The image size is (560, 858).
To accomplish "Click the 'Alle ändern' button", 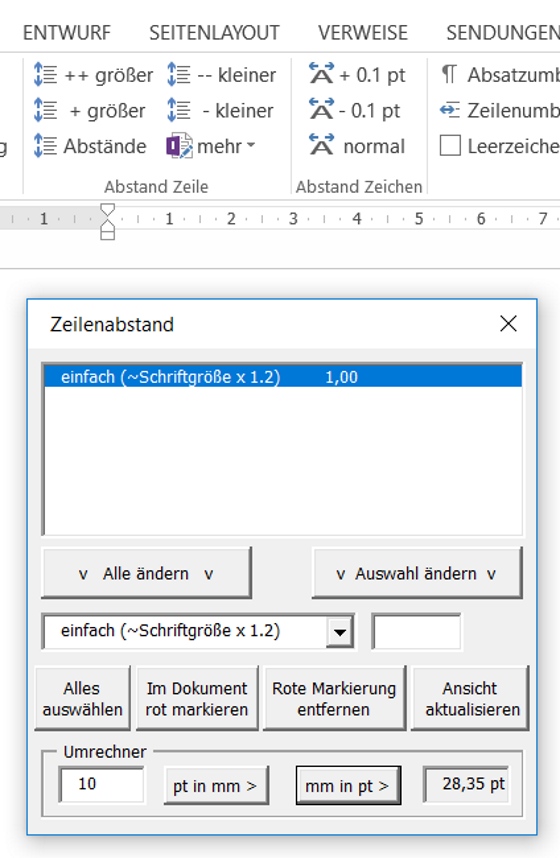I will pyautogui.click(x=146, y=573).
